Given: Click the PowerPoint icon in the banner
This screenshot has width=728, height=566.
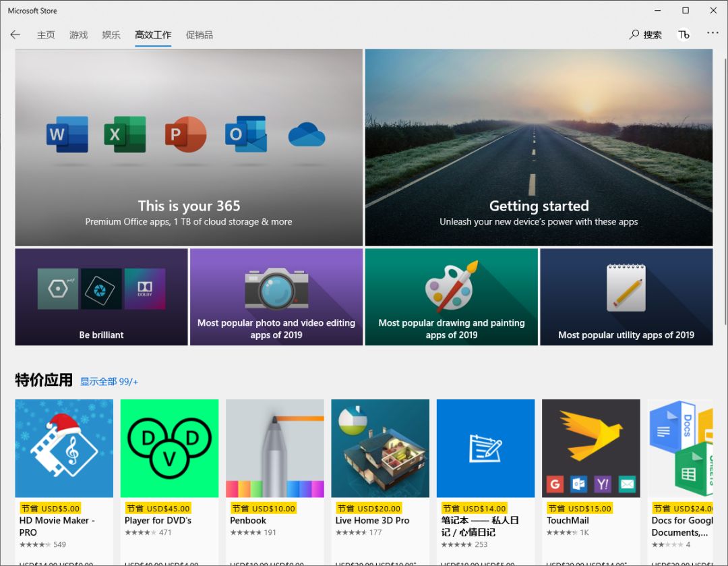Looking at the screenshot, I should (x=186, y=134).
